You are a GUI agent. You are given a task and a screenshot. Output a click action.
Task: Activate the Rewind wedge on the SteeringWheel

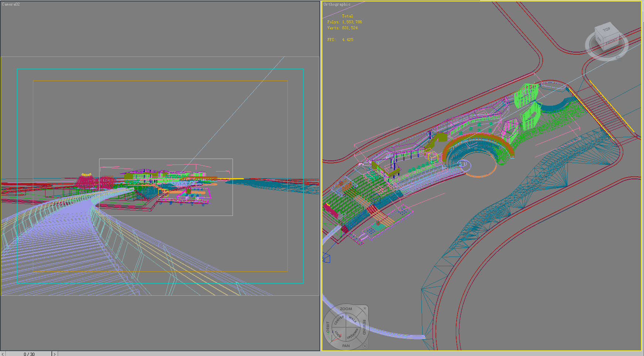point(364,327)
